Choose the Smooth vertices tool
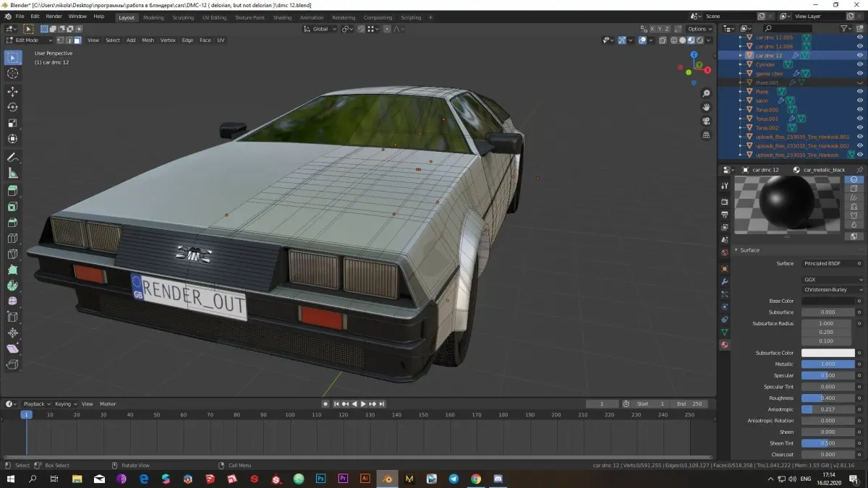 coord(12,301)
